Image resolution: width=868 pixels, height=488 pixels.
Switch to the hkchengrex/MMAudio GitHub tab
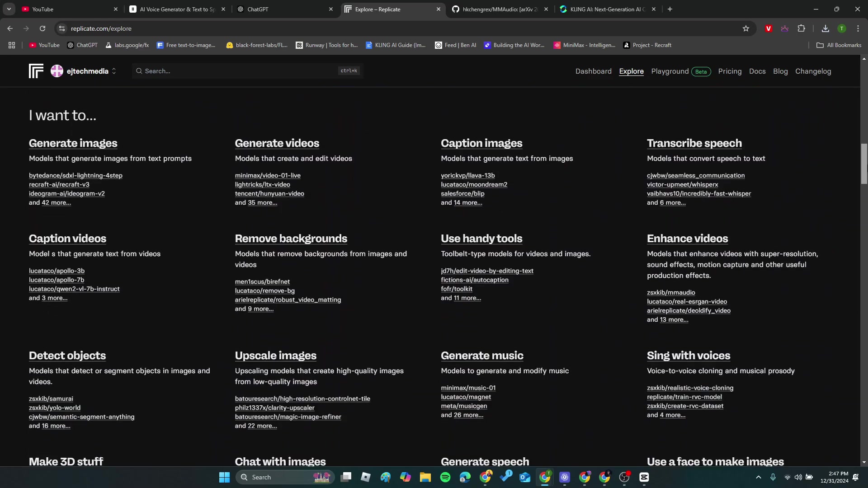tap(500, 9)
